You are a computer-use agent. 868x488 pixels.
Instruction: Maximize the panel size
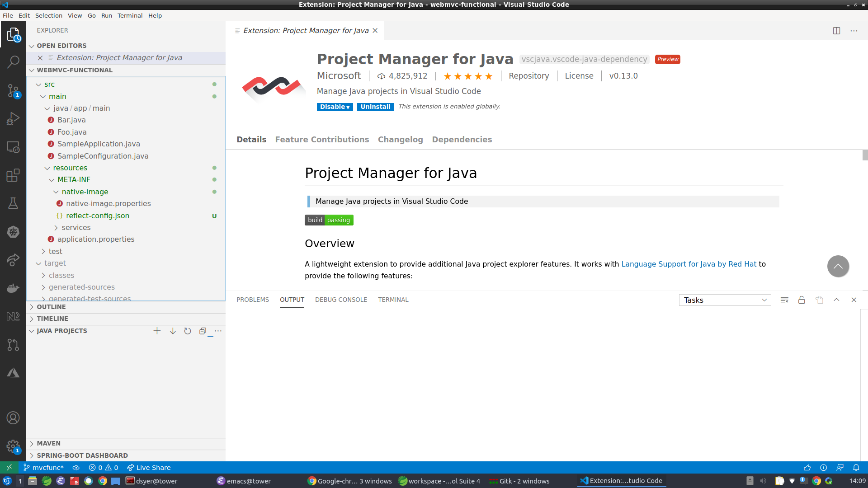836,300
